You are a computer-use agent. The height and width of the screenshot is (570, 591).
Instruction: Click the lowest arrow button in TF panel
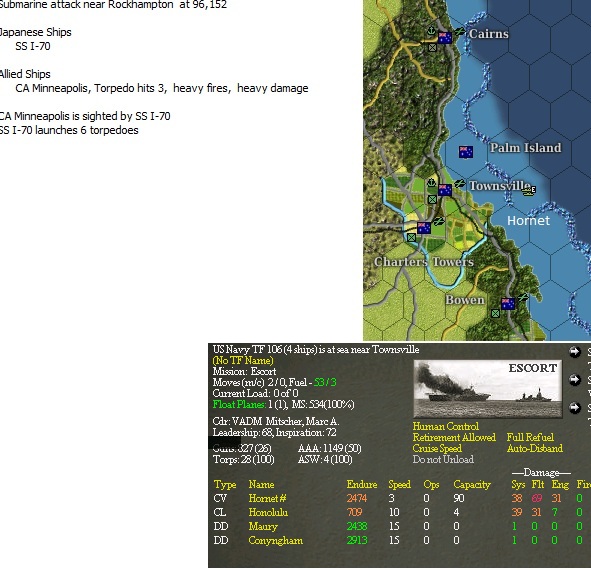[x=574, y=408]
